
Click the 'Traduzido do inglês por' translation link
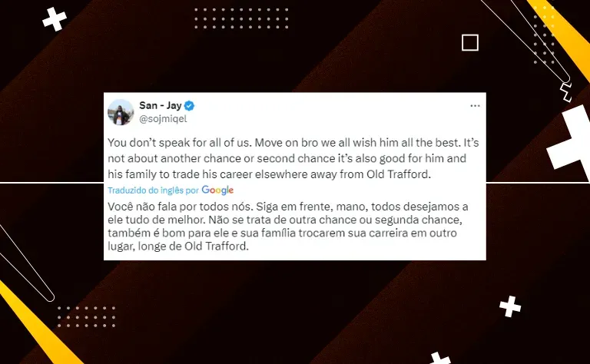(x=153, y=190)
